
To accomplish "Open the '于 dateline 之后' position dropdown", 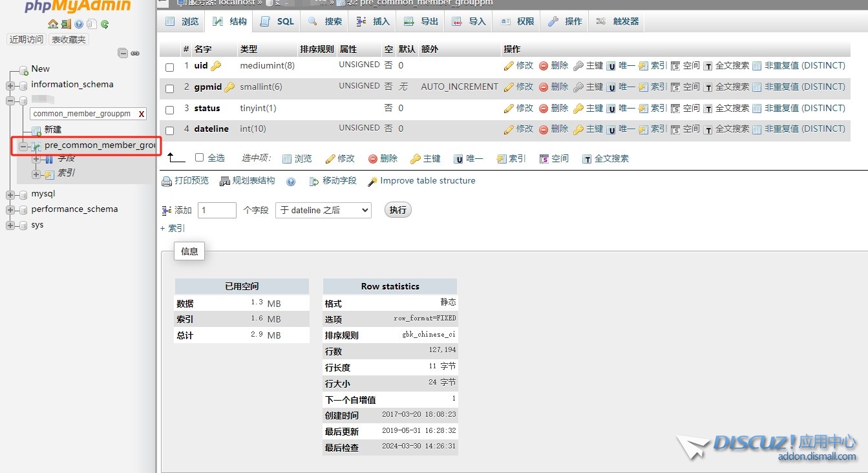I will point(323,210).
